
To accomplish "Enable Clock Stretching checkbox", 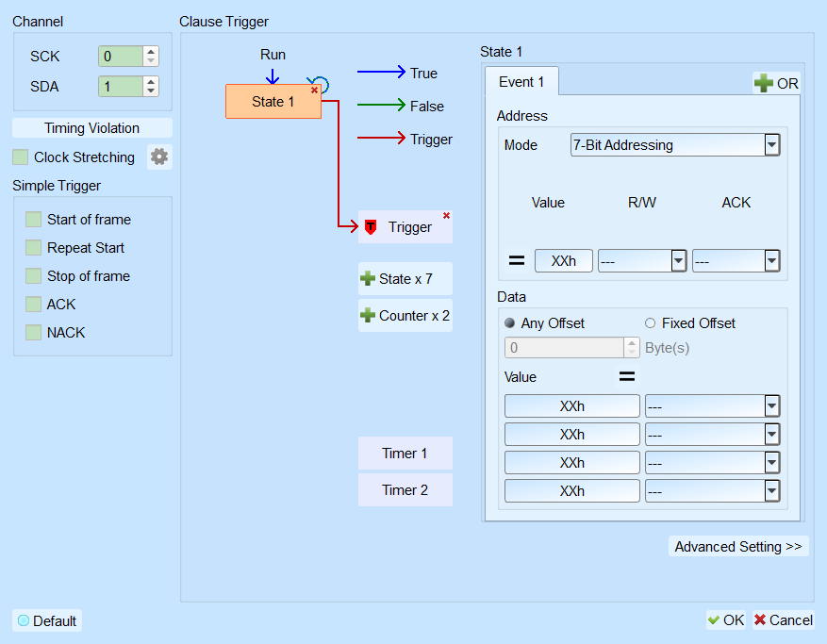I will pos(21,157).
